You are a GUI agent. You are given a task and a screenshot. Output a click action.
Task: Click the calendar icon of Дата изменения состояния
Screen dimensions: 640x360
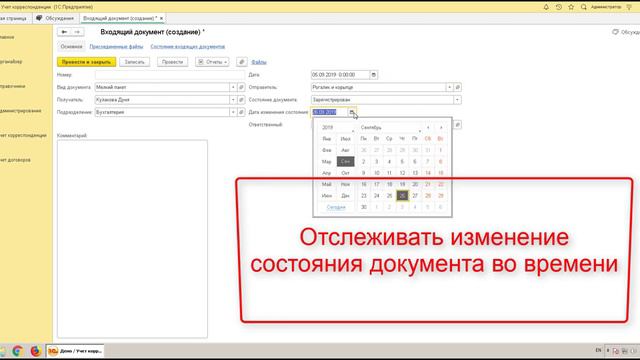[352, 112]
